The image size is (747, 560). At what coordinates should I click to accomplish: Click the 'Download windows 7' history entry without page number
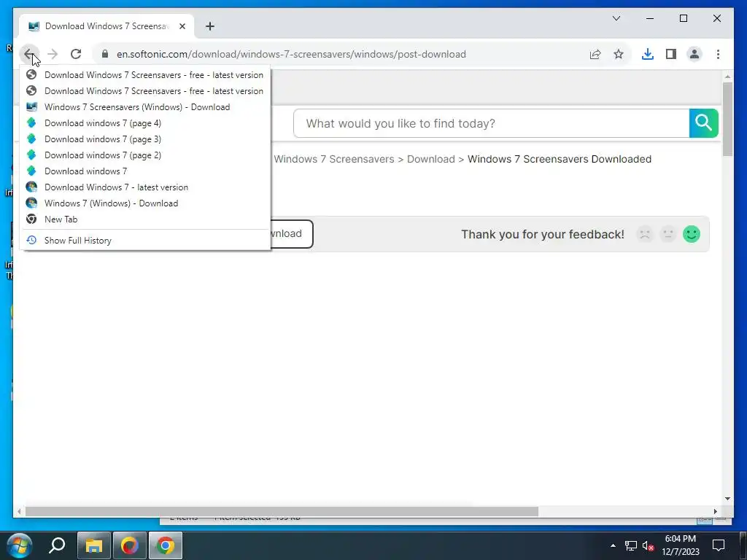145,171
